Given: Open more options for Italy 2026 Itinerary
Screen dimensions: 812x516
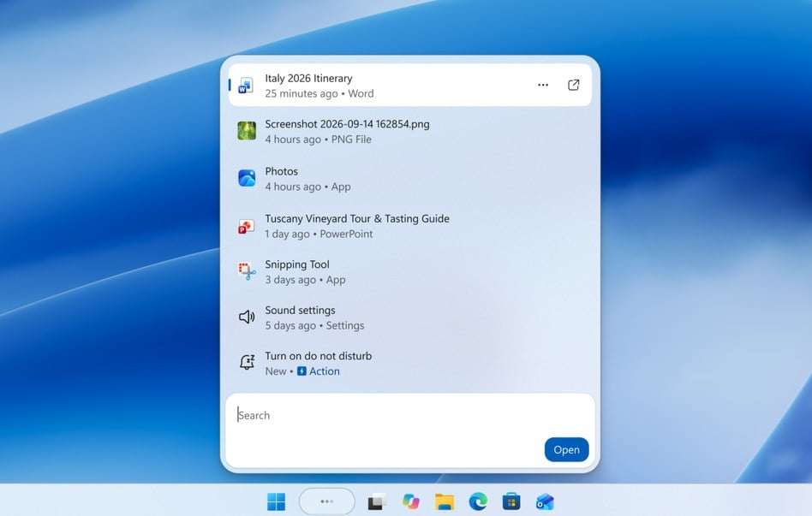Looking at the screenshot, I should (543, 85).
